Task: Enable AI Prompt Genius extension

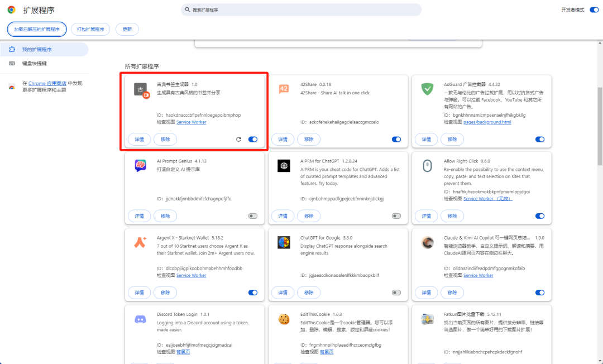Action: click(253, 216)
